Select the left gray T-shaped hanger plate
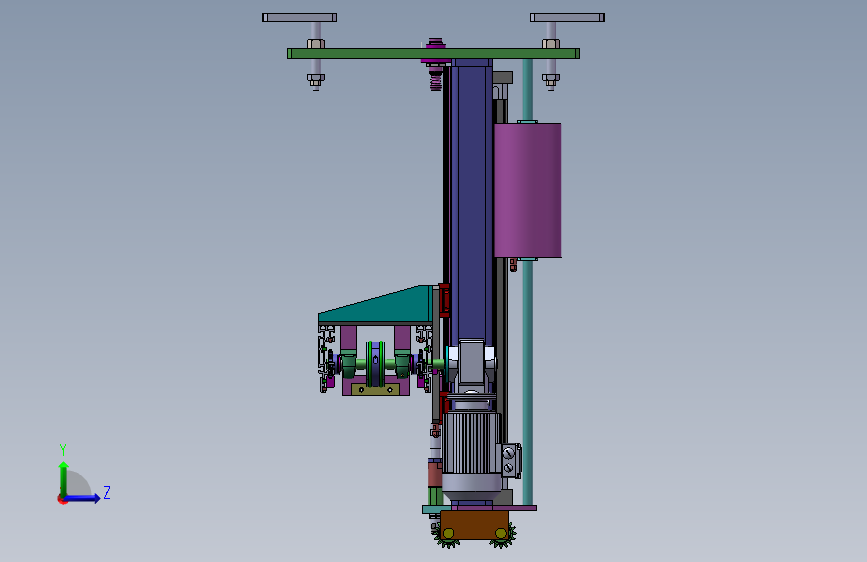This screenshot has width=867, height=562. (x=300, y=18)
